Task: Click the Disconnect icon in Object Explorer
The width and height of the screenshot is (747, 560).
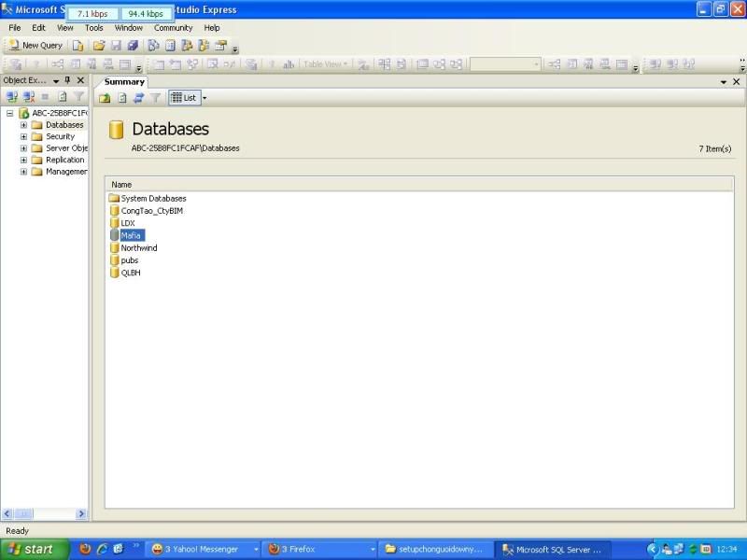Action: [29, 97]
